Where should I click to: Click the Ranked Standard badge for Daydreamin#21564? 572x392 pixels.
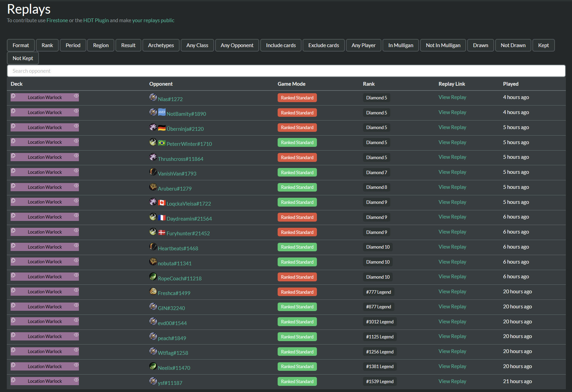297,217
